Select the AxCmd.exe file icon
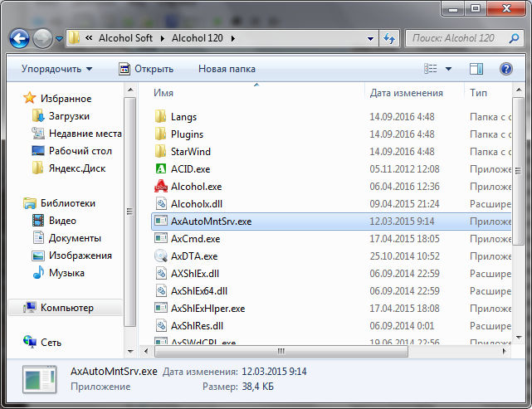532x409 pixels. (x=161, y=238)
